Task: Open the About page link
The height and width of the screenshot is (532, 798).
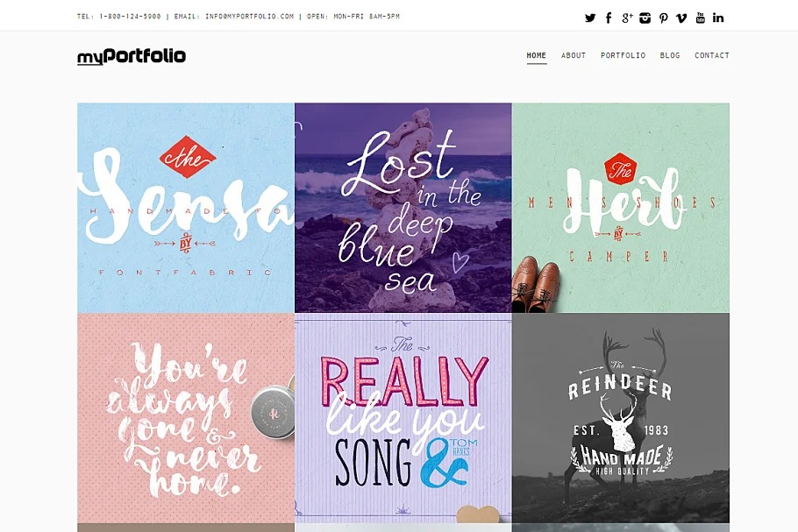Action: [x=574, y=55]
